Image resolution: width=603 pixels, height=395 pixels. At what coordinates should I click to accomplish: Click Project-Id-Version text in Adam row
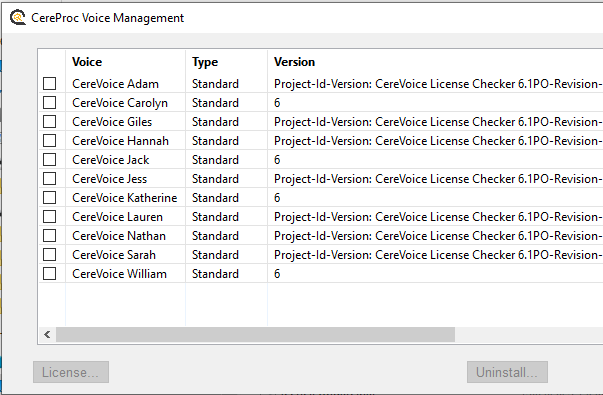click(x=438, y=84)
